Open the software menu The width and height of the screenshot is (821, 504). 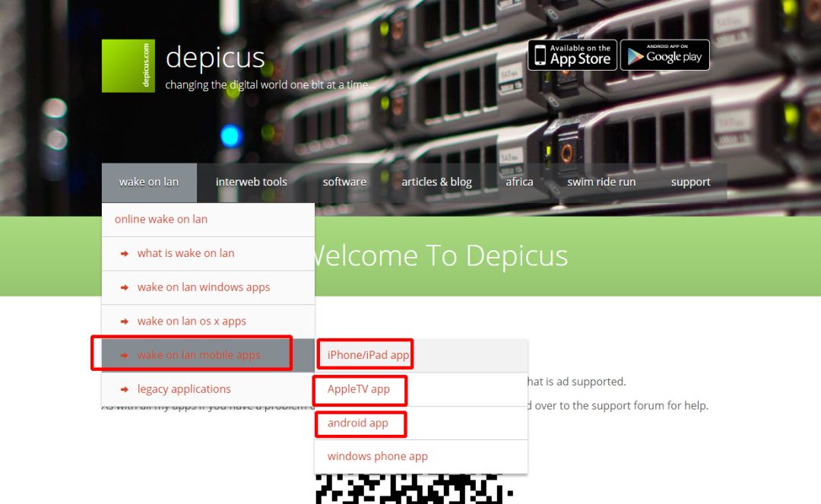(x=344, y=182)
